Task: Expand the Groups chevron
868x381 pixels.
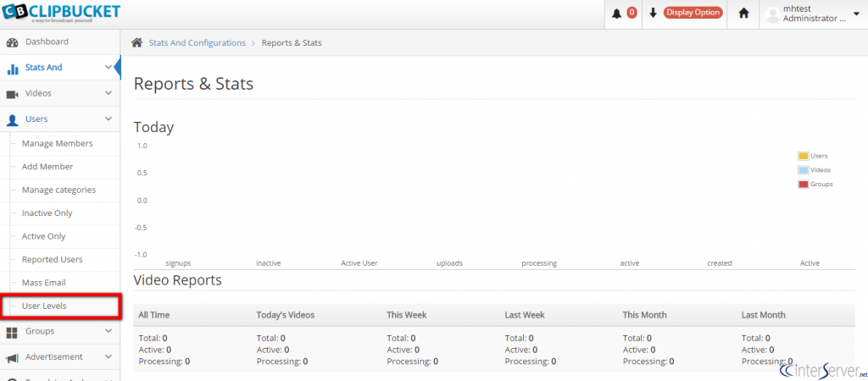Action: (108, 331)
